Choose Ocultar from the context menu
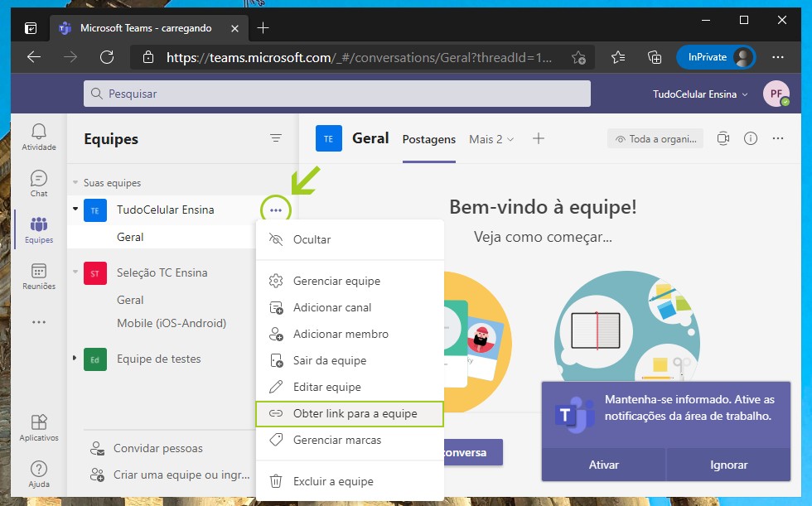Viewport: 812px width, 506px height. coord(312,239)
